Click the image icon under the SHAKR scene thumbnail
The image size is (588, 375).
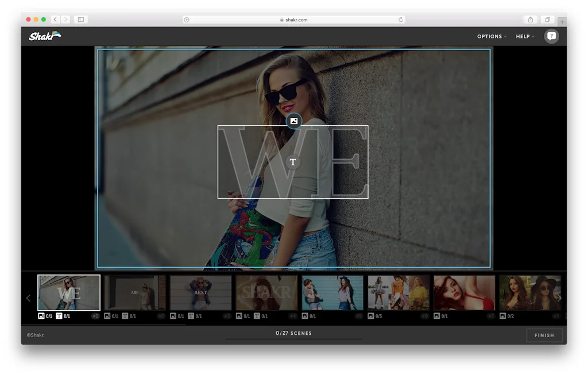click(239, 315)
